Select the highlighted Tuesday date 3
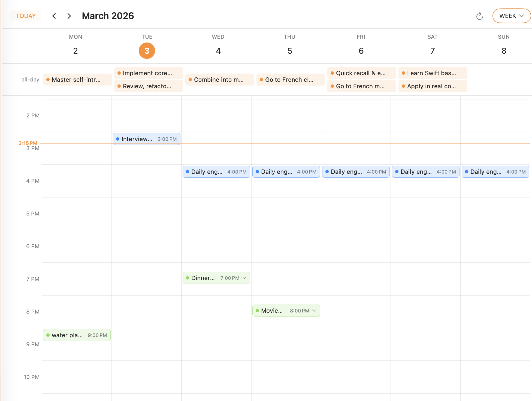The image size is (532, 401). pos(147,51)
